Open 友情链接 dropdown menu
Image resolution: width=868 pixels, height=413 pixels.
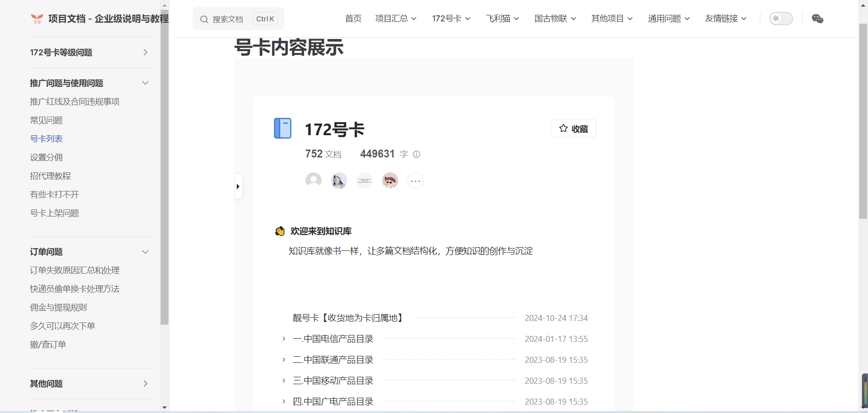[x=725, y=19]
